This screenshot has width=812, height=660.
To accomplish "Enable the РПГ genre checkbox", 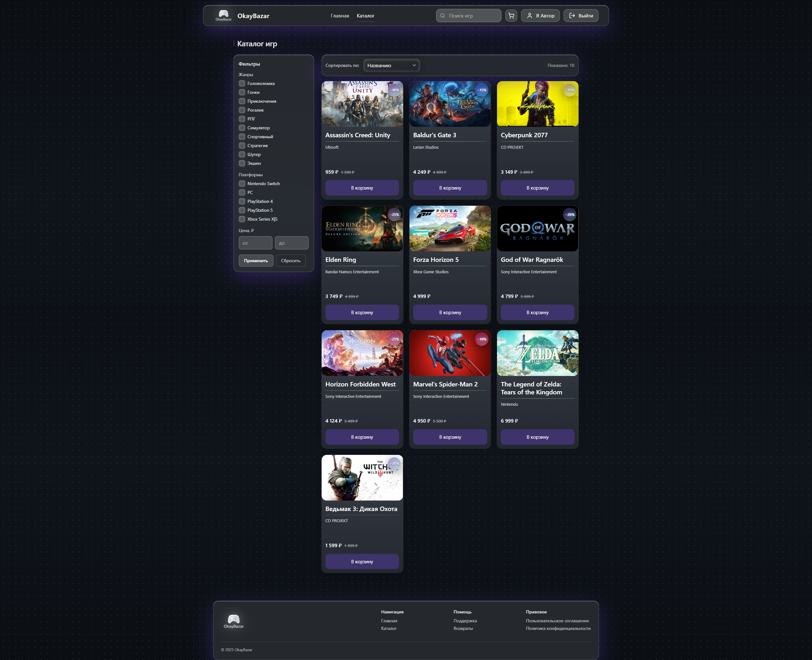I will tap(242, 119).
